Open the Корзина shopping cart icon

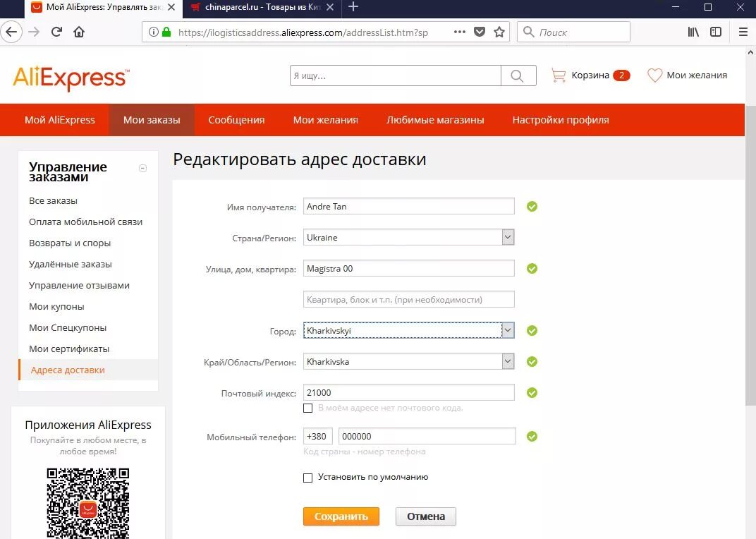558,74
